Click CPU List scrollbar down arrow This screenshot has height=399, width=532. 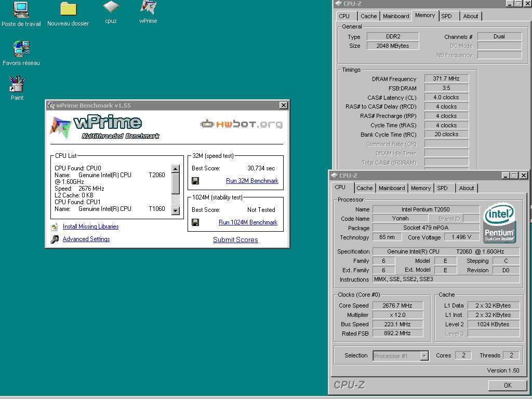click(x=176, y=211)
